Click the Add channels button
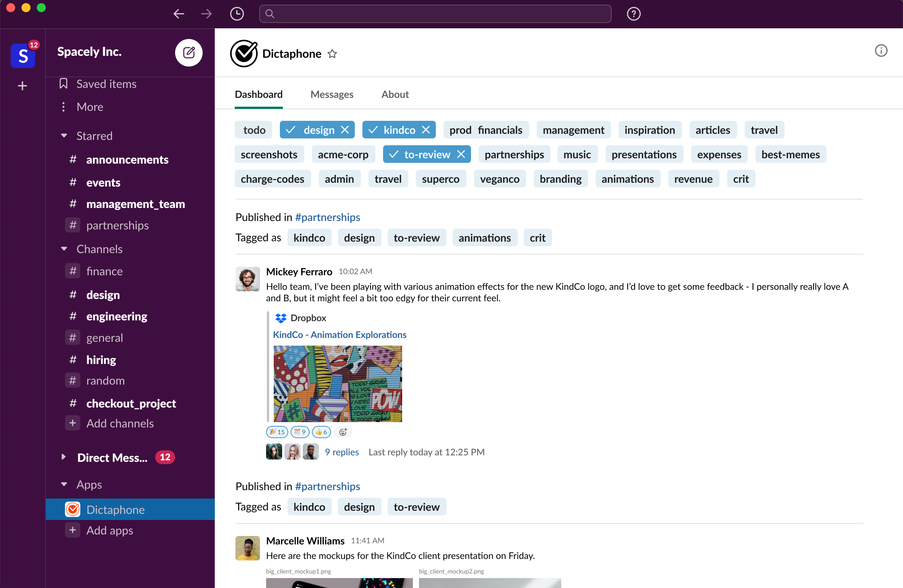903x588 pixels. pyautogui.click(x=120, y=423)
